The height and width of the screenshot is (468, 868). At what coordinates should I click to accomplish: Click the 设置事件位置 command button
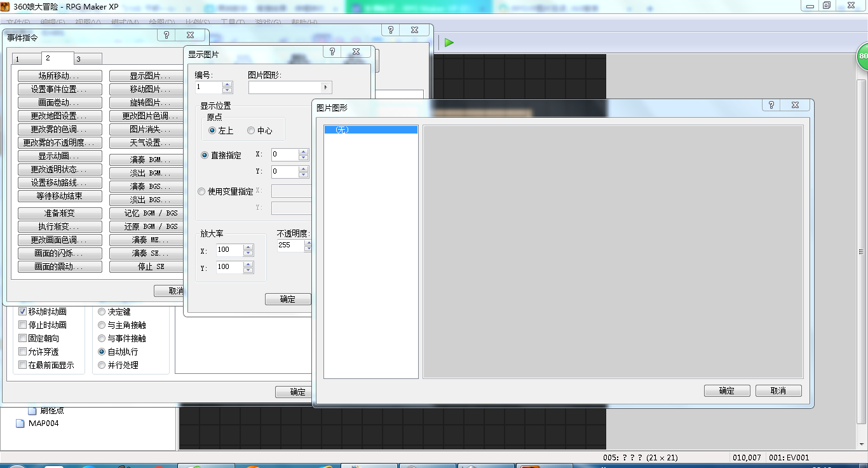point(60,90)
